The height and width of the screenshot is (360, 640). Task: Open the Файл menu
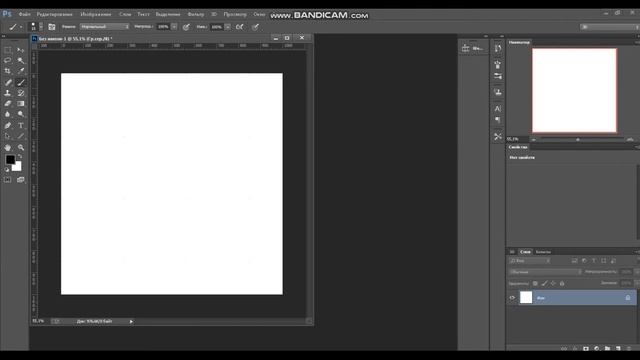click(24, 14)
